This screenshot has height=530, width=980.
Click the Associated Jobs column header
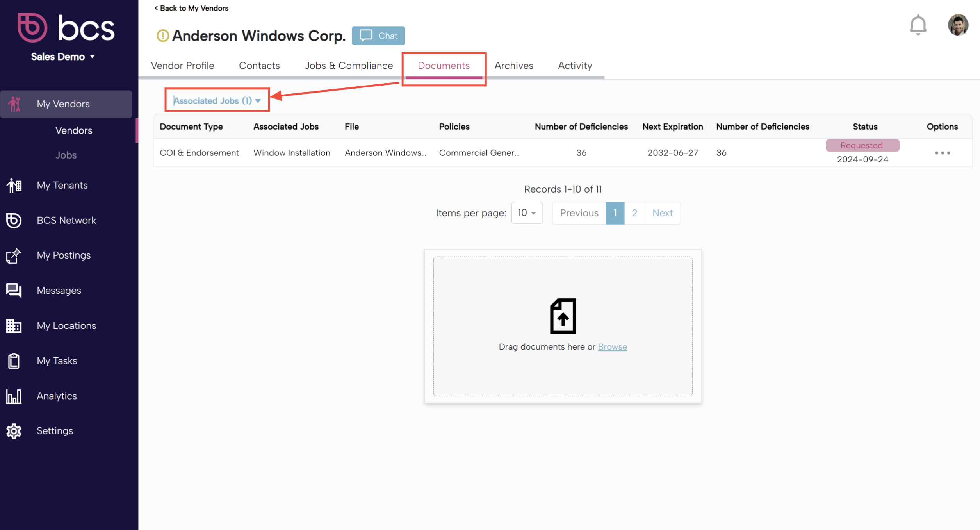click(x=286, y=127)
